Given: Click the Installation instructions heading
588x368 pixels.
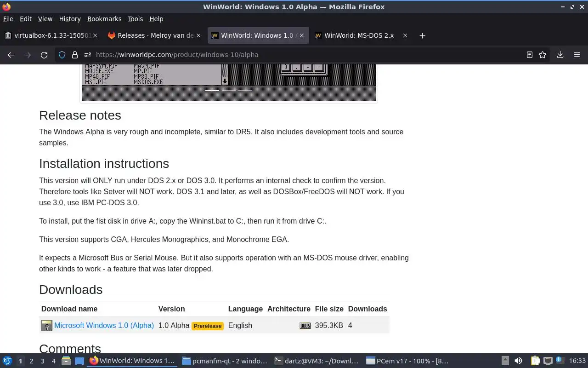Looking at the screenshot, I should coord(104,163).
